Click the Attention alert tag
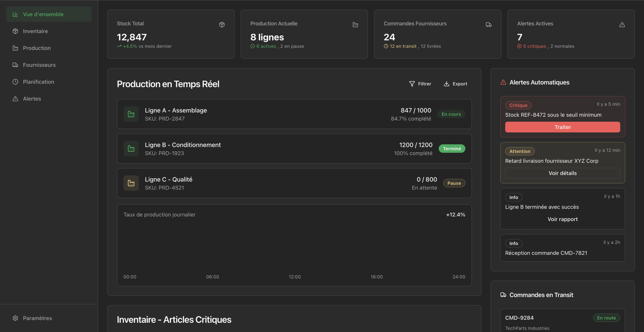The height and width of the screenshot is (332, 644). pos(520,151)
